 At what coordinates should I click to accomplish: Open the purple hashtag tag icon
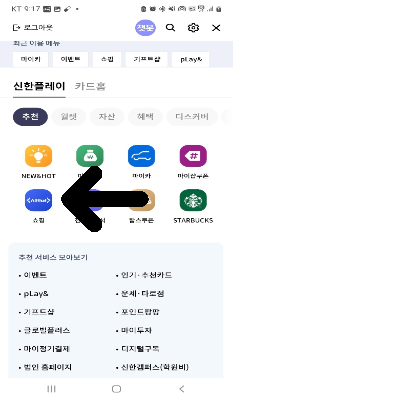(193, 156)
